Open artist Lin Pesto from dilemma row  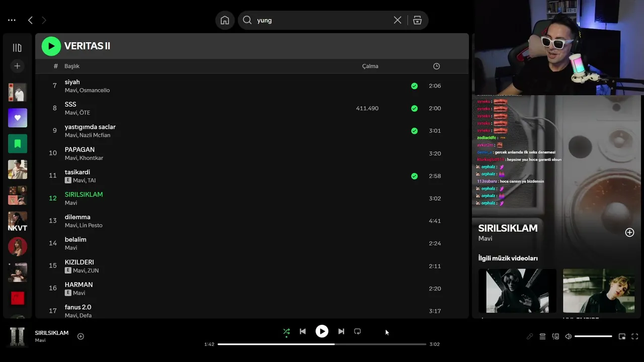(91, 225)
